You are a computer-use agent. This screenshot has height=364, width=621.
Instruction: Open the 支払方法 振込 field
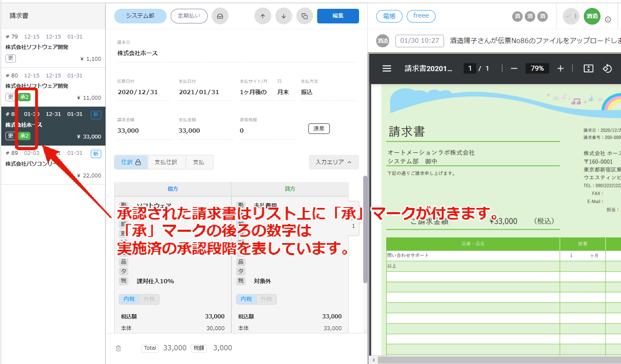point(328,92)
